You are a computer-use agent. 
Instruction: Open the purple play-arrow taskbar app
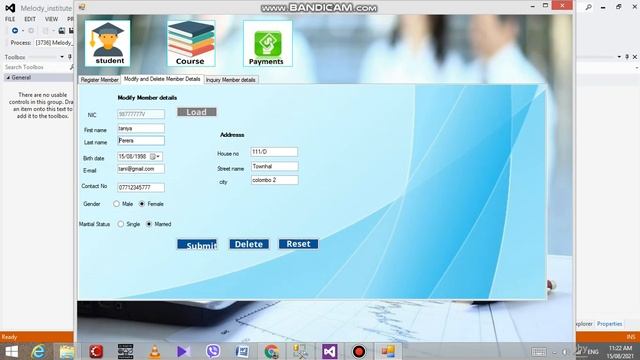tap(183, 351)
